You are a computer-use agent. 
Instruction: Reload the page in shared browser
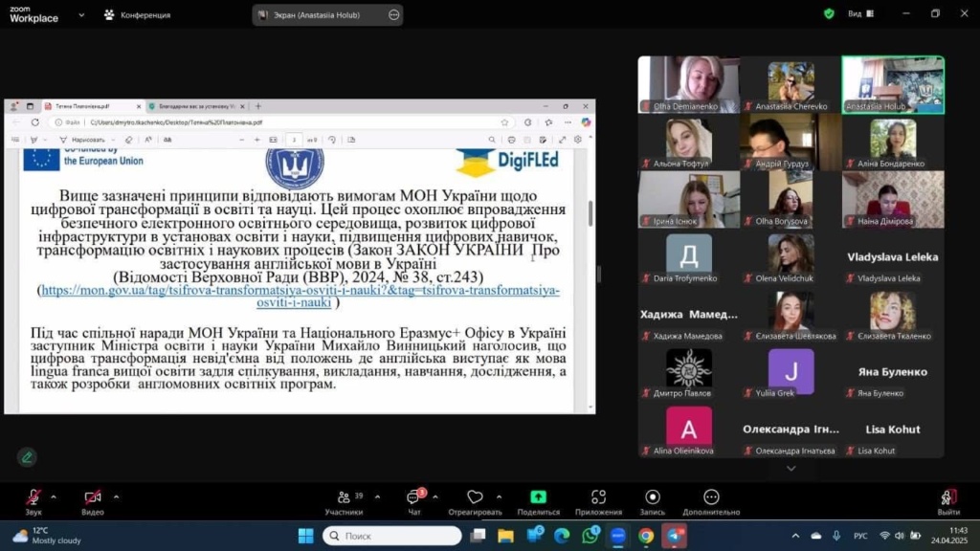35,122
